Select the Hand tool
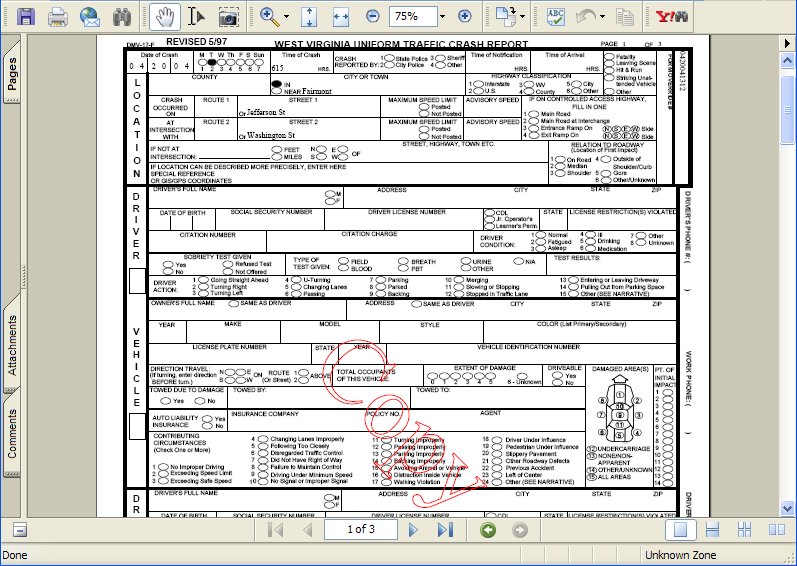The width and height of the screenshot is (797, 566). coord(165,16)
